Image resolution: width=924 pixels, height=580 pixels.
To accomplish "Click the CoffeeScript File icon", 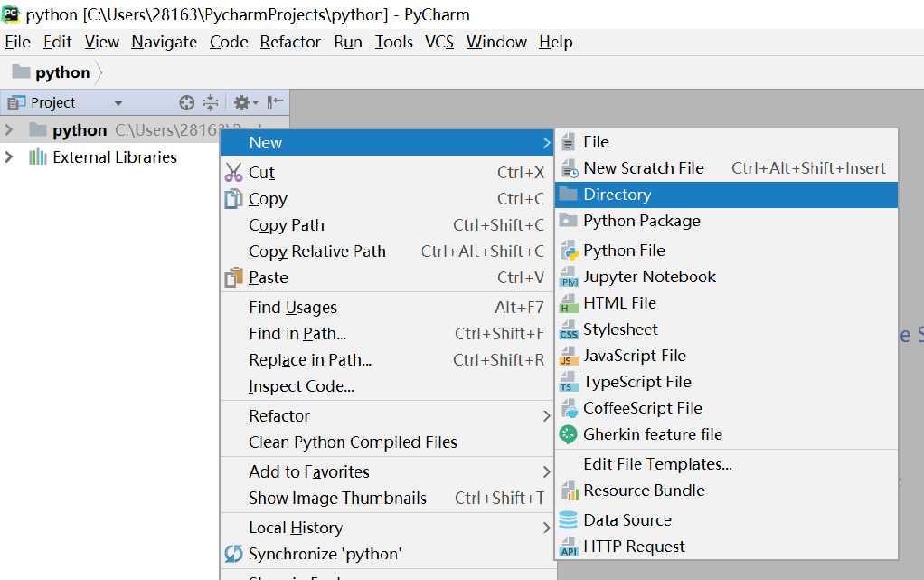I will [x=569, y=408].
